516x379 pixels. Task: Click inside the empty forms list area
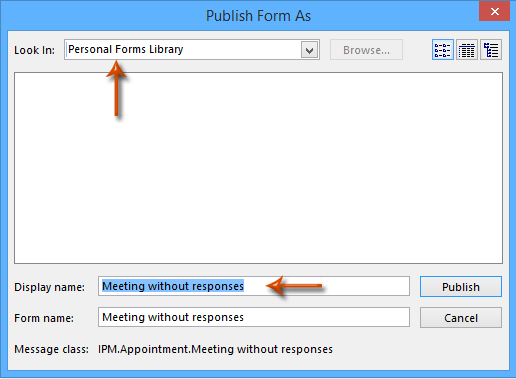[258, 168]
